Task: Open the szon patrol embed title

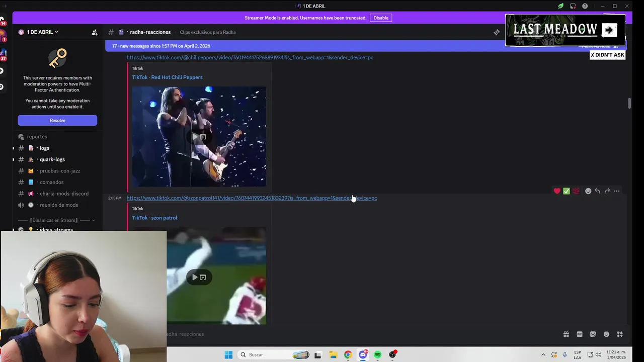Action: pos(154,218)
